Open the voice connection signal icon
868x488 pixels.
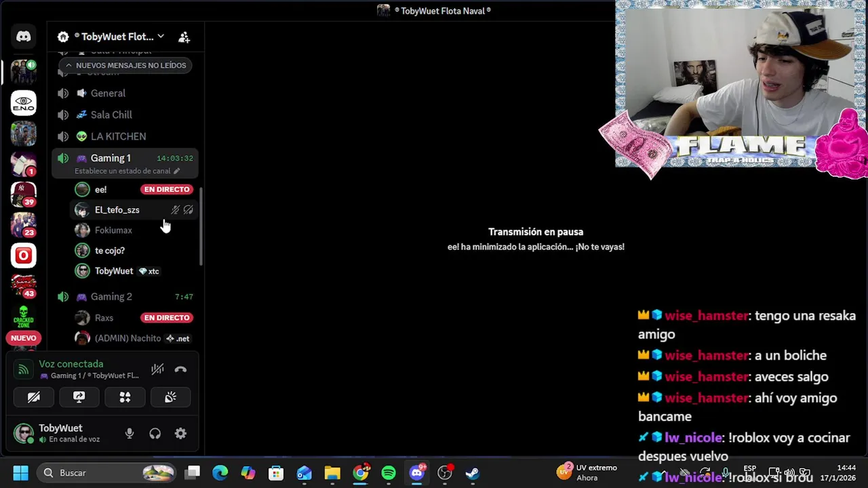click(23, 369)
